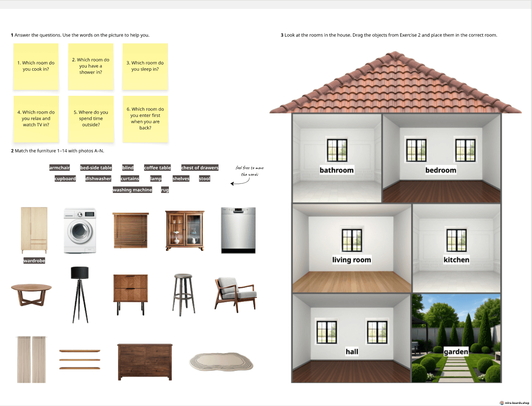Click the 'living room' label

click(352, 260)
